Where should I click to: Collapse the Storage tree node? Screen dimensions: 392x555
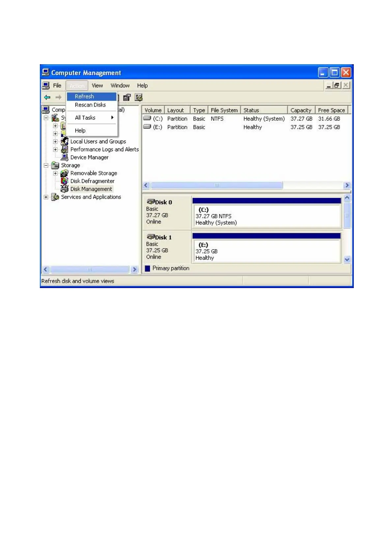point(46,165)
